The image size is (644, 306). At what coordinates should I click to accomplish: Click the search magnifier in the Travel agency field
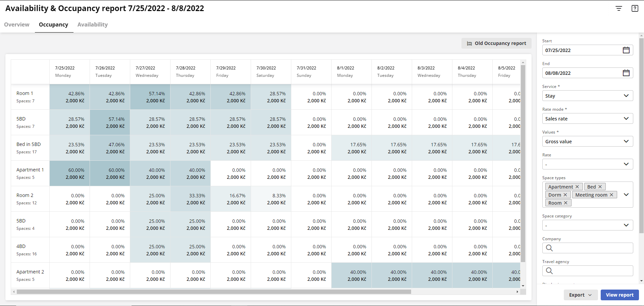[x=549, y=271]
